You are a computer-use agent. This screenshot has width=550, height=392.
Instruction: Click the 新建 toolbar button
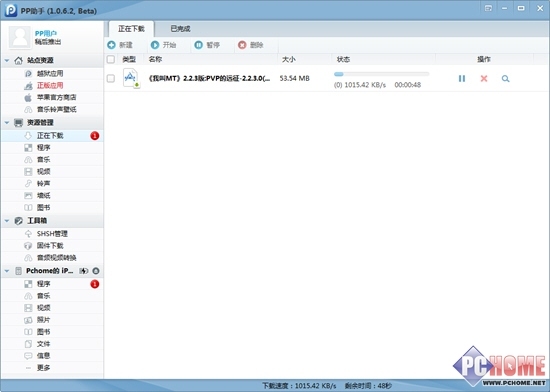coord(120,45)
